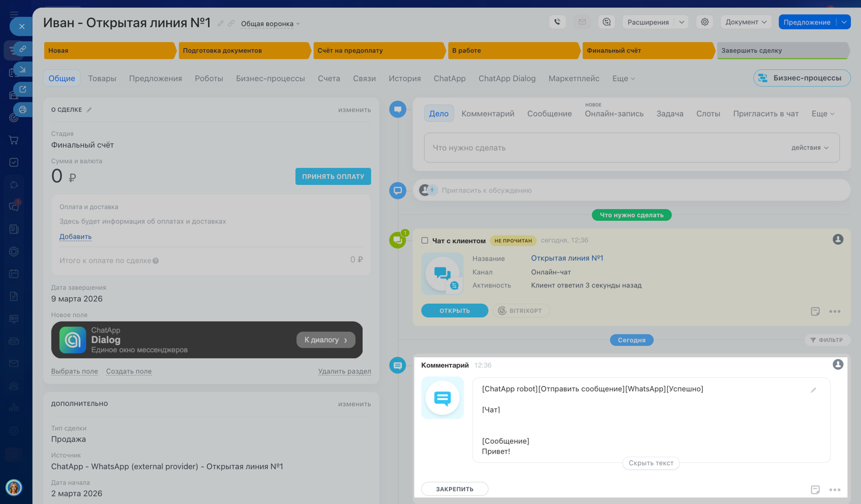This screenshot has height=504, width=861.
Task: Click pencil icon in ChatApp comment
Action: (x=813, y=390)
